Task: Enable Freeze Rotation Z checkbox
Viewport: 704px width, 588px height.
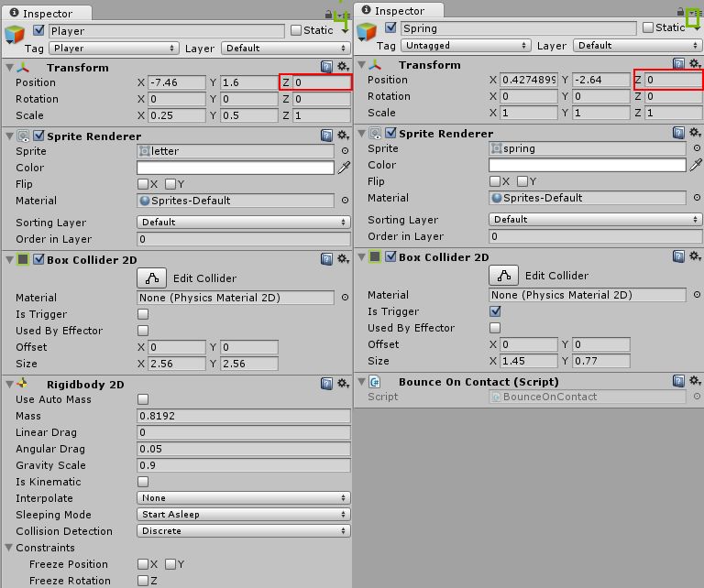Action: point(143,581)
